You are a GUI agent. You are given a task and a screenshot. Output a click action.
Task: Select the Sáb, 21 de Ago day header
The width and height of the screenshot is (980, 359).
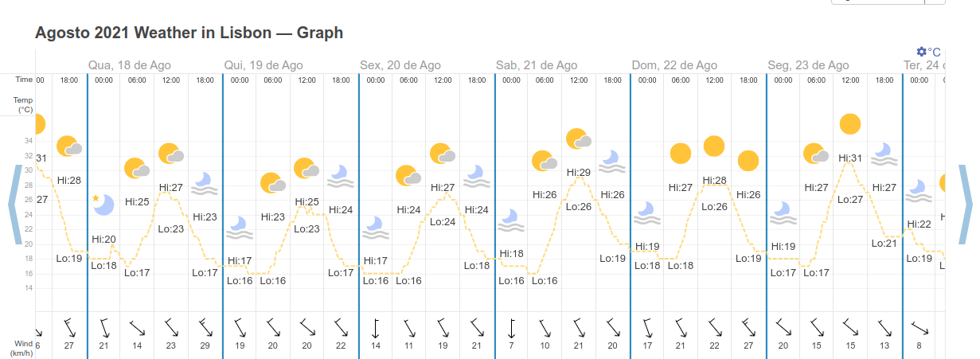coord(537,65)
